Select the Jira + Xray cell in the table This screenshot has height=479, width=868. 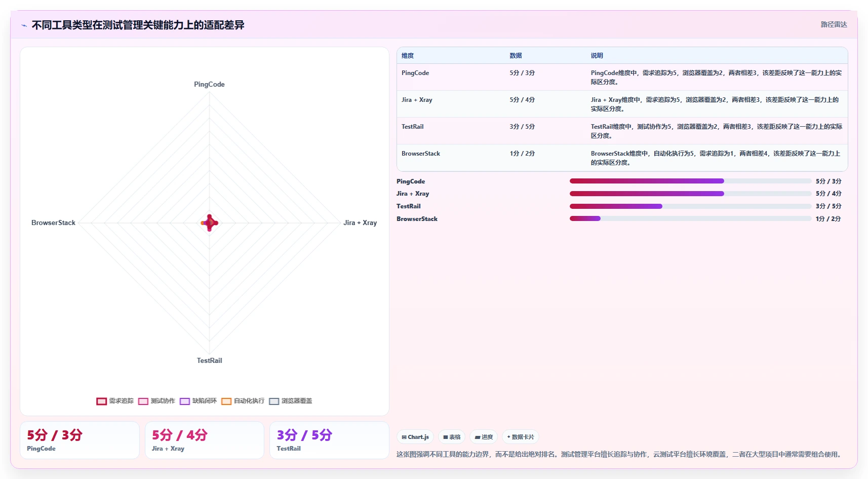417,100
